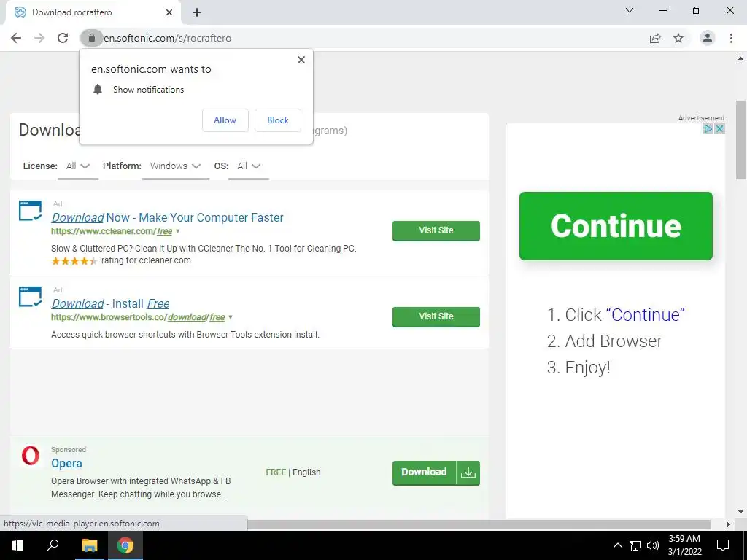Click the CCleaner ad window icon
747x560 pixels.
(30, 211)
